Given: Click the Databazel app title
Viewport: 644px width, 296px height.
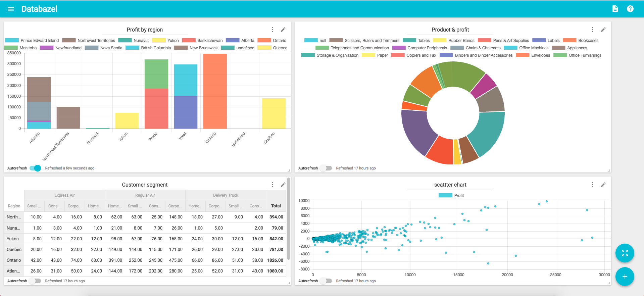Looking at the screenshot, I should coord(39,9).
